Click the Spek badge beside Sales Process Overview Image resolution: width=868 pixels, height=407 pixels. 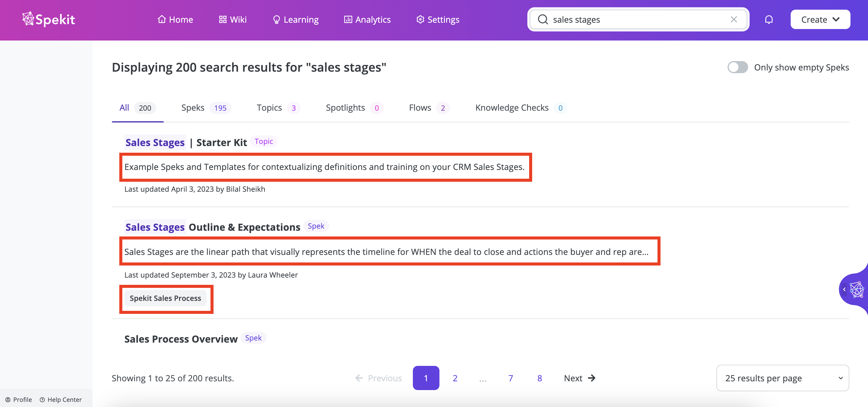[x=253, y=338]
